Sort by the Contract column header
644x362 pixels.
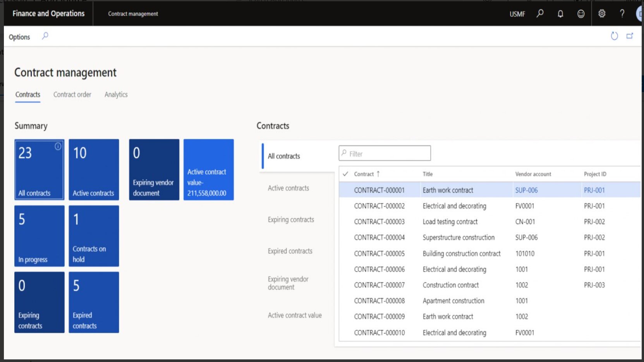point(364,174)
